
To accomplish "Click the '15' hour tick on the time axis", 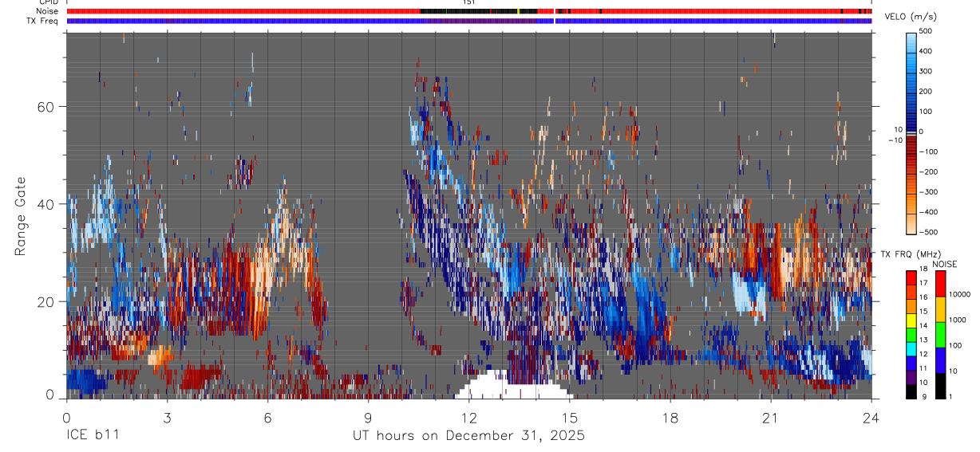I will (x=569, y=418).
